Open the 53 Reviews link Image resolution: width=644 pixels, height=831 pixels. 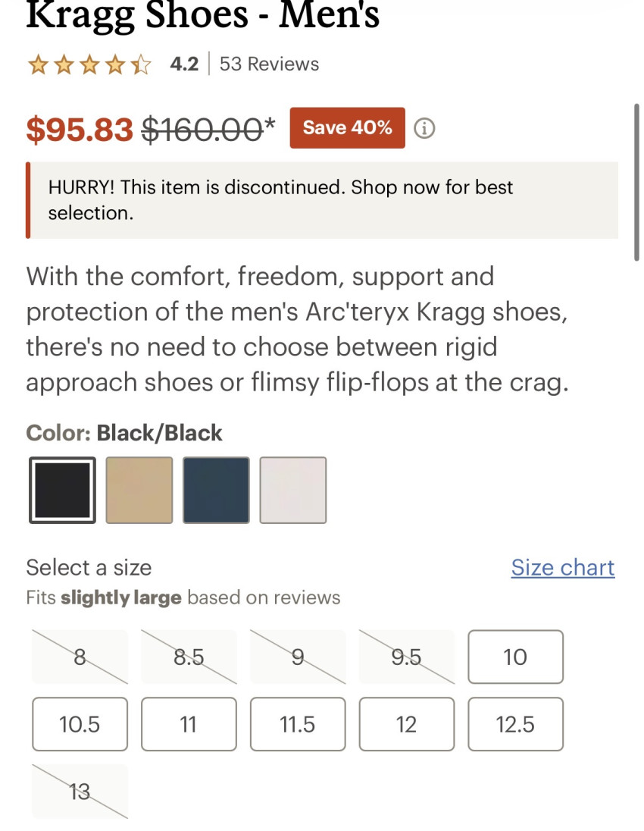[269, 64]
